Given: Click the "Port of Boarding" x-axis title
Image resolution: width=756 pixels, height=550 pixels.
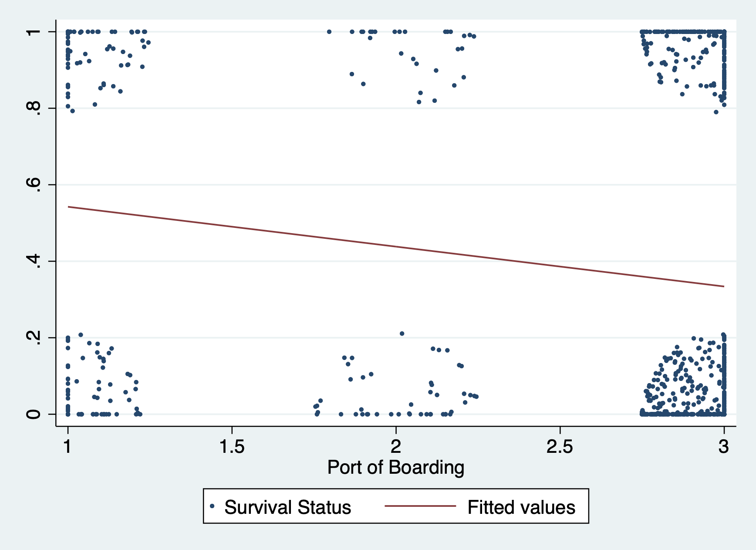Looking at the screenshot, I should [395, 468].
